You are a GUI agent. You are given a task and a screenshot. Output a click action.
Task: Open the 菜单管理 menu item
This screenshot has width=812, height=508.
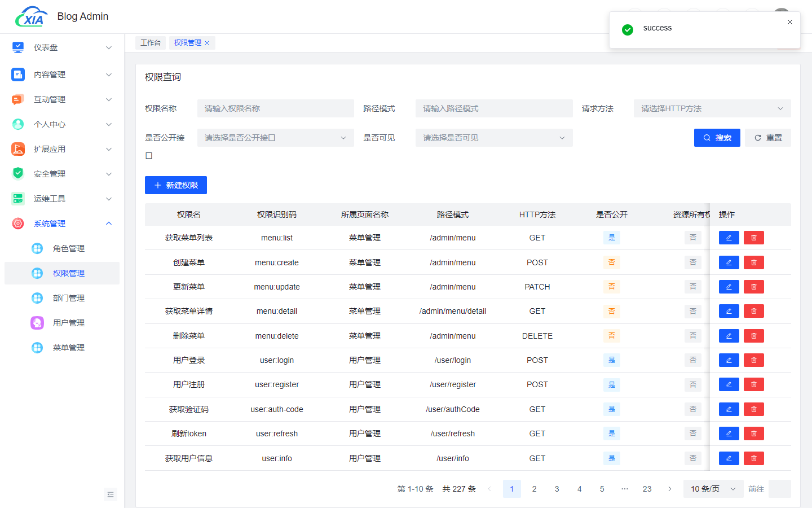[x=62, y=348]
